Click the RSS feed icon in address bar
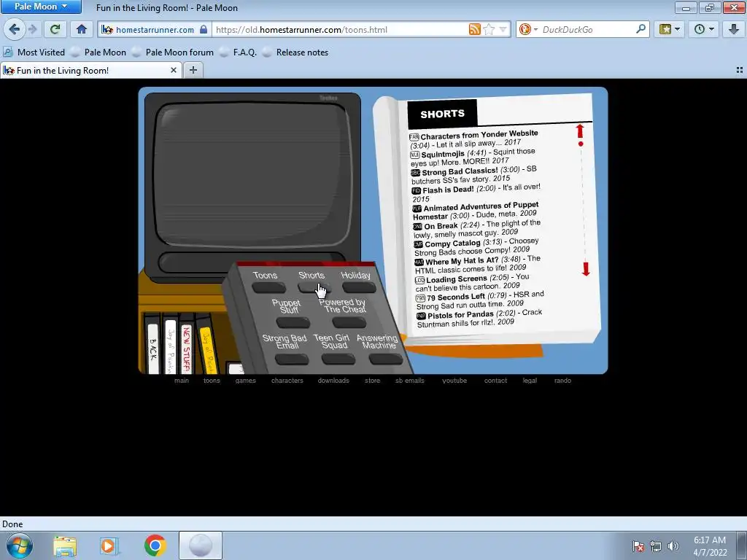747x560 pixels. click(x=474, y=29)
